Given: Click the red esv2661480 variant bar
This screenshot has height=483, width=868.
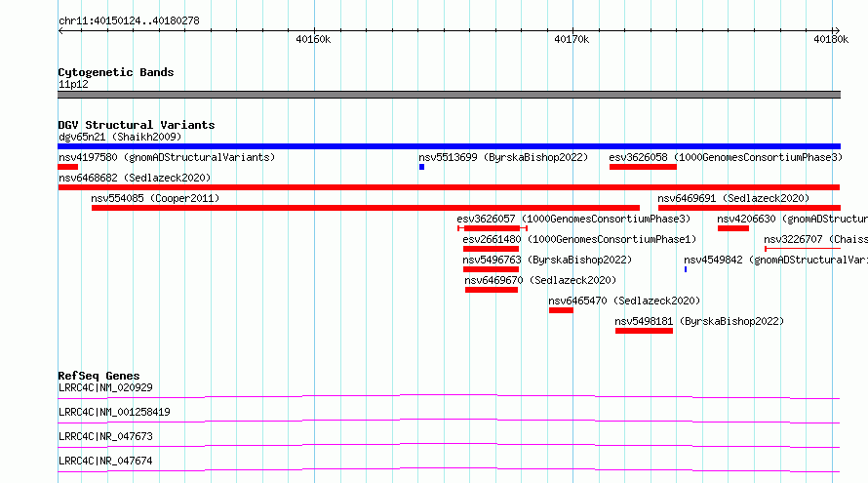Looking at the screenshot, I should click(x=491, y=249).
